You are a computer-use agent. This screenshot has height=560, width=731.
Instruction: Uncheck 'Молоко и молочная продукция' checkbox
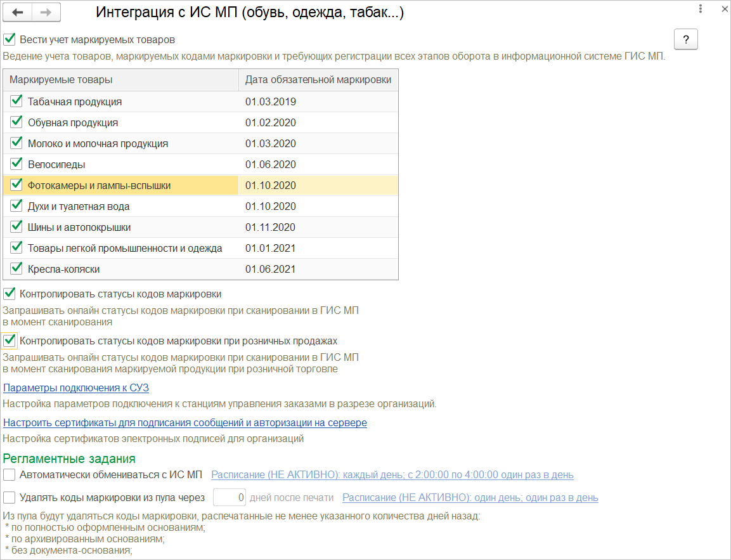pos(16,143)
